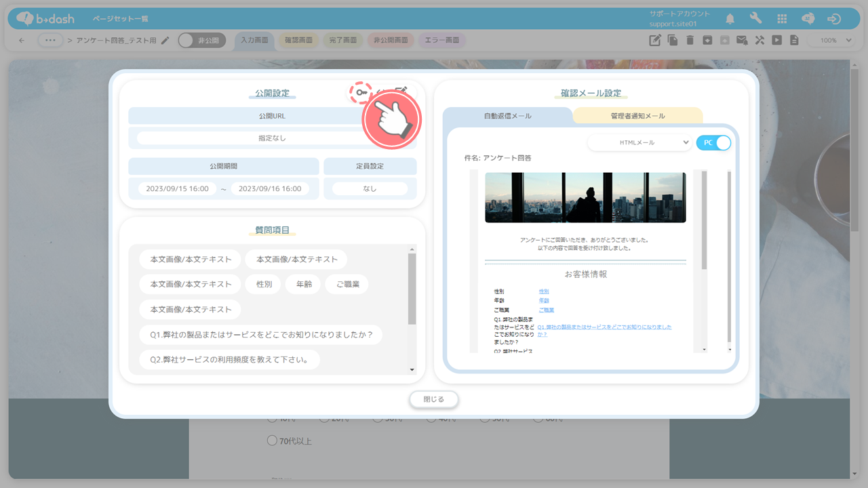Switch to the 完了画面 tab
The height and width of the screenshot is (488, 868).
point(343,41)
